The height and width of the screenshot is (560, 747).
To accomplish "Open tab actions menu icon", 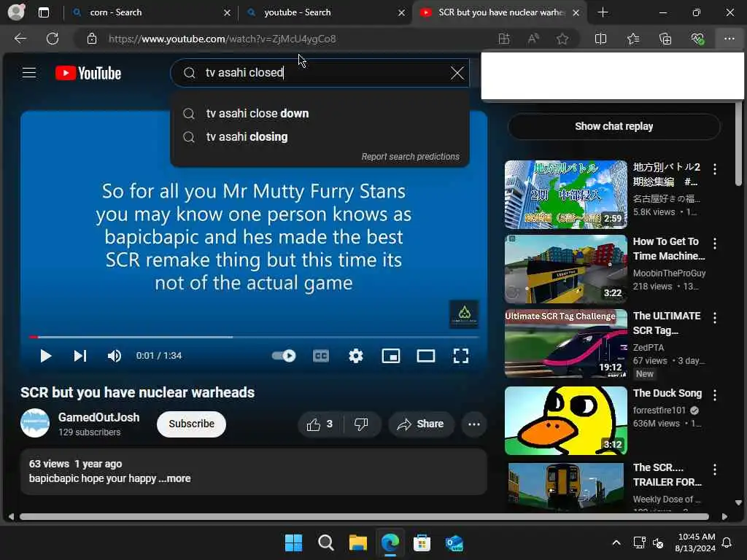I will (x=44, y=12).
